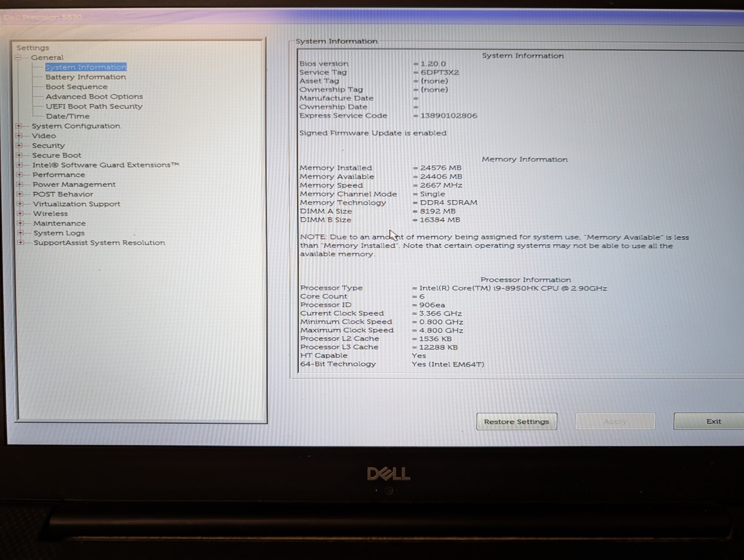Expand the System Configuration node

19,126
